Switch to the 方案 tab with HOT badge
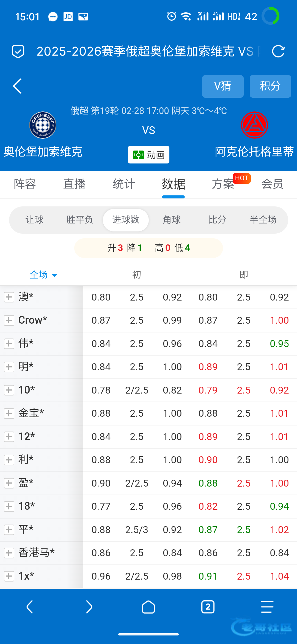 tap(223, 184)
